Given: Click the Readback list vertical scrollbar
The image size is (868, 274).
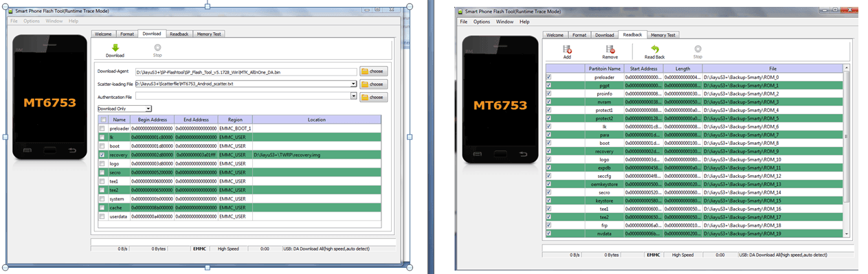Looking at the screenshot, I should 847,151.
